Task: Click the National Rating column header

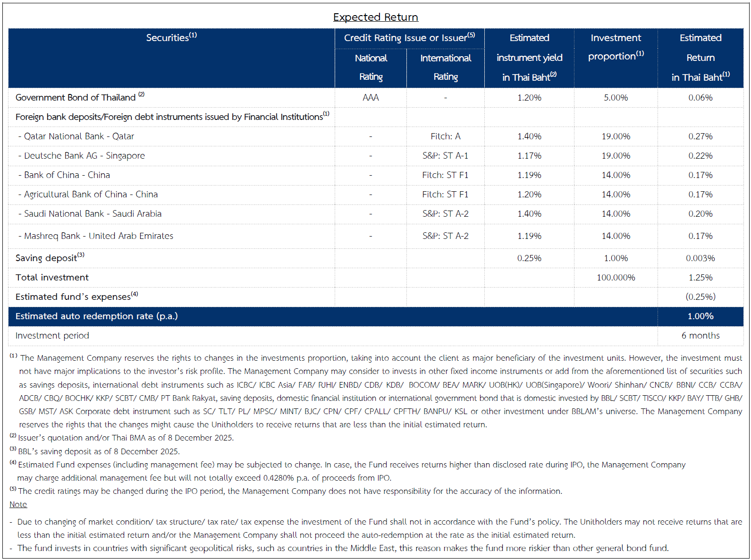Action: [371, 67]
